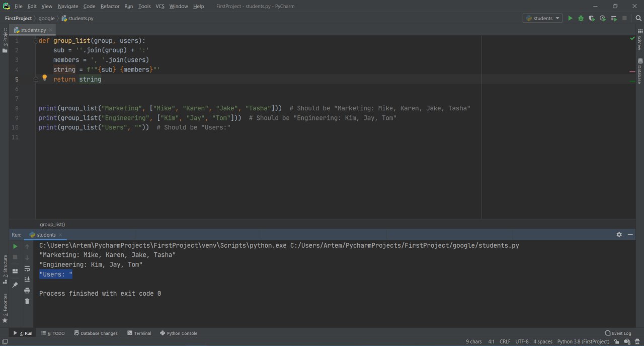The height and width of the screenshot is (346, 644).
Task: Click the Run panel stop square
Action: pyautogui.click(x=15, y=257)
